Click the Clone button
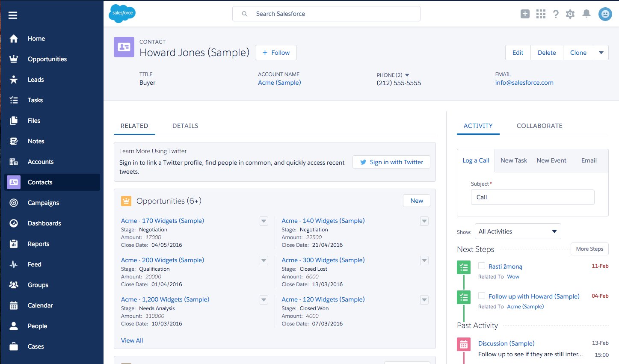 [x=578, y=53]
